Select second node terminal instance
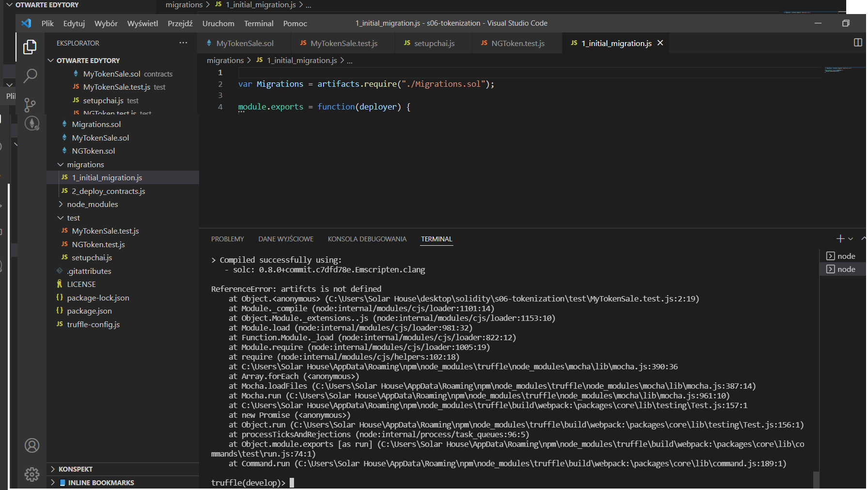The width and height of the screenshot is (868, 490). (x=841, y=269)
